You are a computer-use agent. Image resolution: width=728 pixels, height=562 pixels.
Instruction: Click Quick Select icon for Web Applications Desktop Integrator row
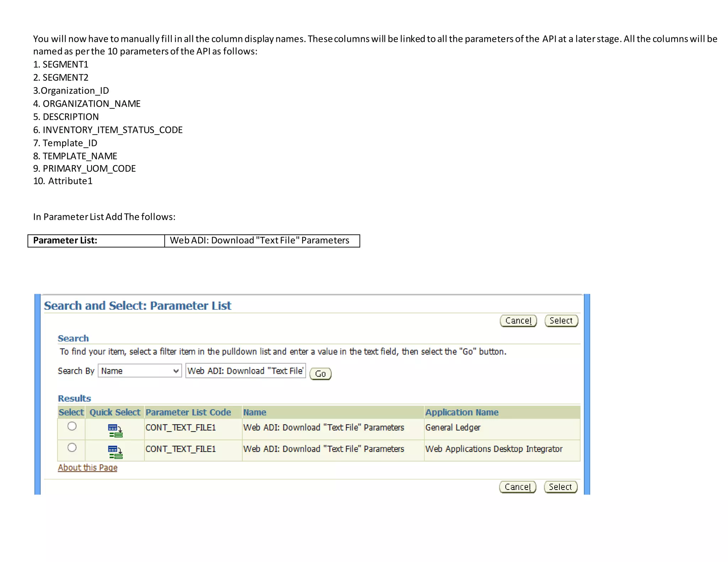tap(115, 452)
